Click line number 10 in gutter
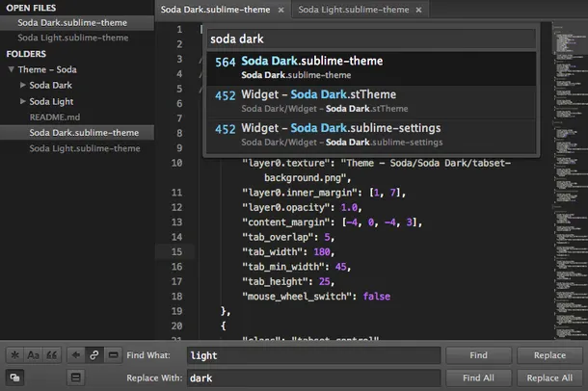 (176, 163)
